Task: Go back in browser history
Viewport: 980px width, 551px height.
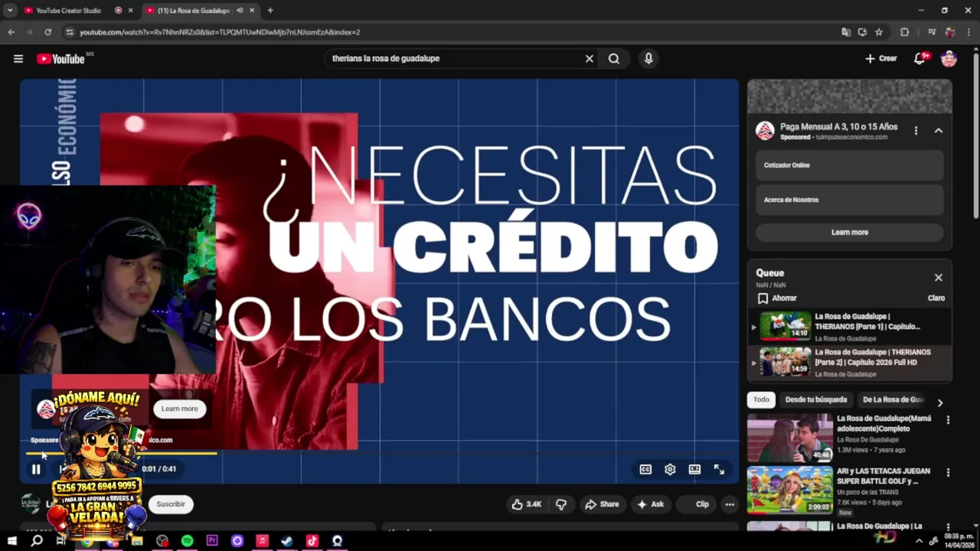Action: tap(11, 32)
